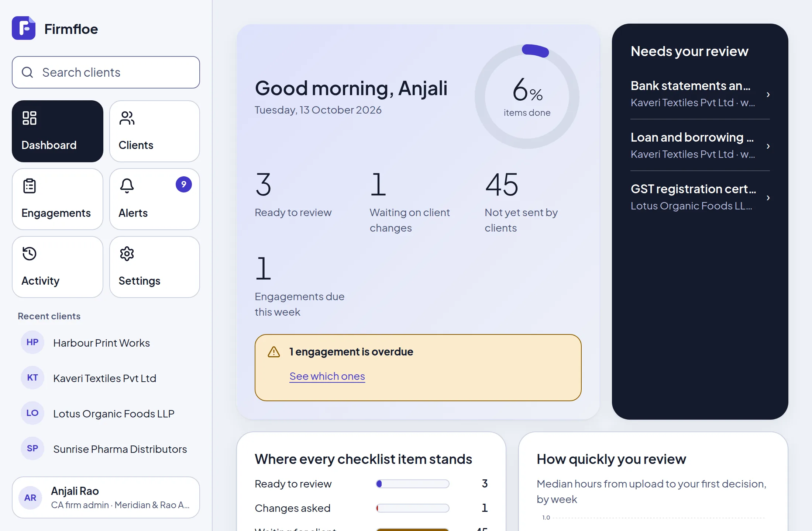
Task: Open the Anjali Rao account card
Action: 106,497
